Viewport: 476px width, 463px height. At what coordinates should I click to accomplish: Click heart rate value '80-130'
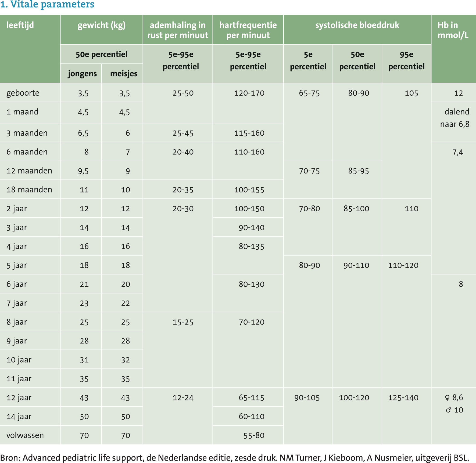(x=252, y=284)
